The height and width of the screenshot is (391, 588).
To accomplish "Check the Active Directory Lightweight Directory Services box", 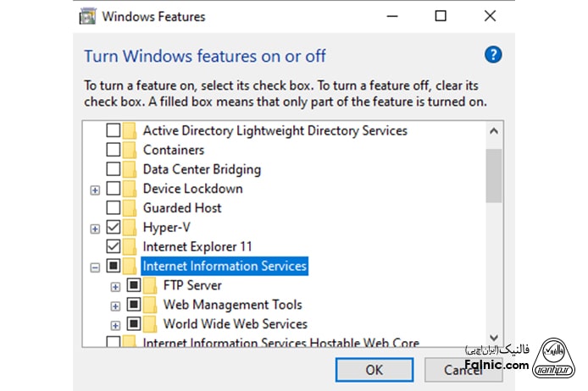I will (113, 131).
